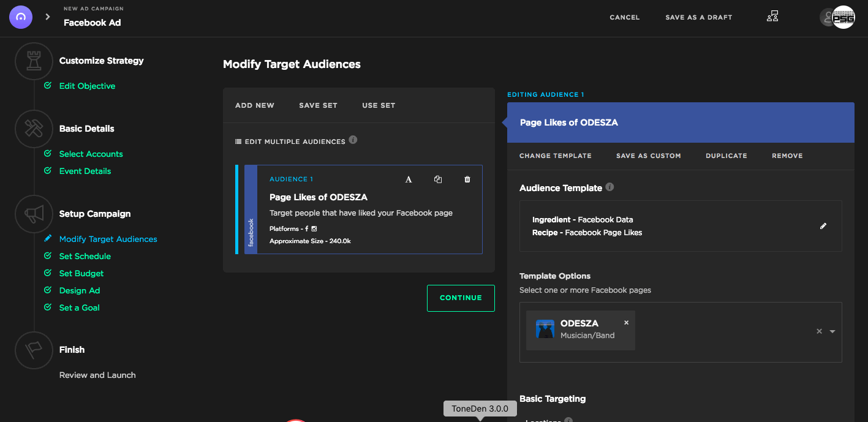Click the blue Page Likes of ODESZA header
This screenshot has height=422, width=868.
pyautogui.click(x=681, y=122)
